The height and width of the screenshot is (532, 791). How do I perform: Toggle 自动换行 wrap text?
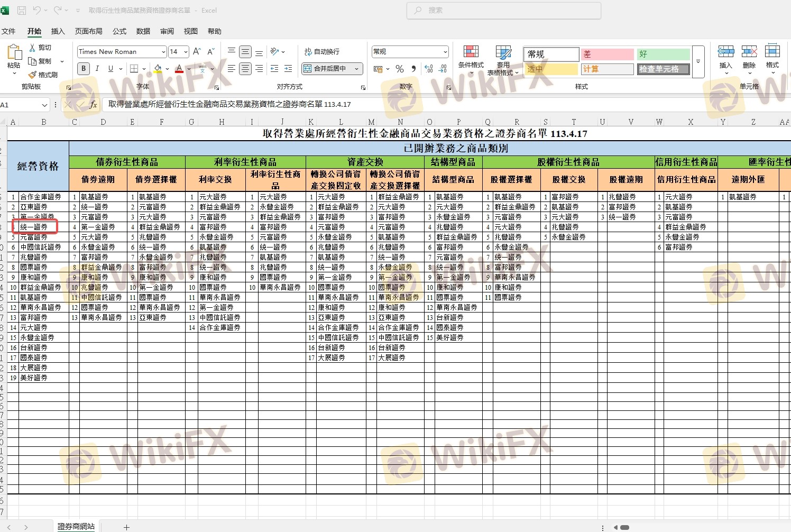click(322, 51)
